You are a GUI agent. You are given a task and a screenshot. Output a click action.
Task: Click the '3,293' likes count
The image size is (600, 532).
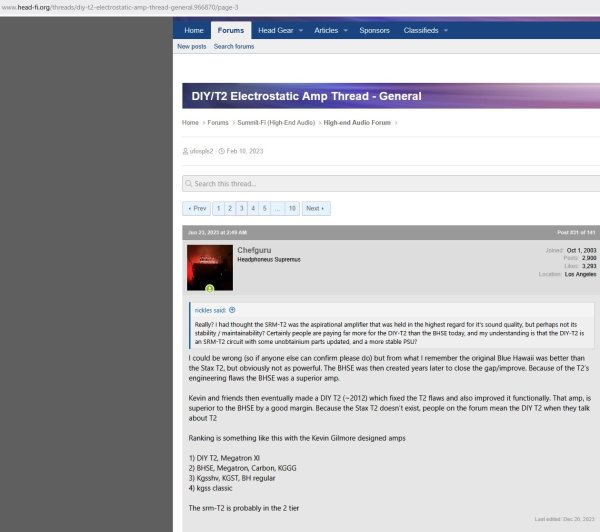(589, 266)
